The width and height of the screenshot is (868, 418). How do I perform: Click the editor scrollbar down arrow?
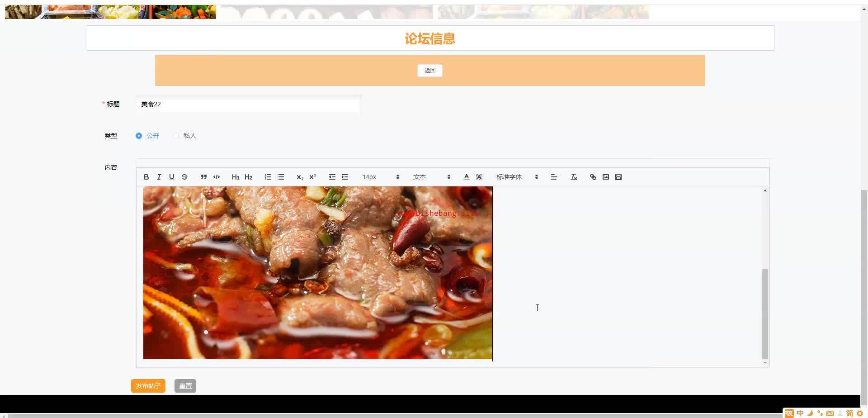click(765, 363)
